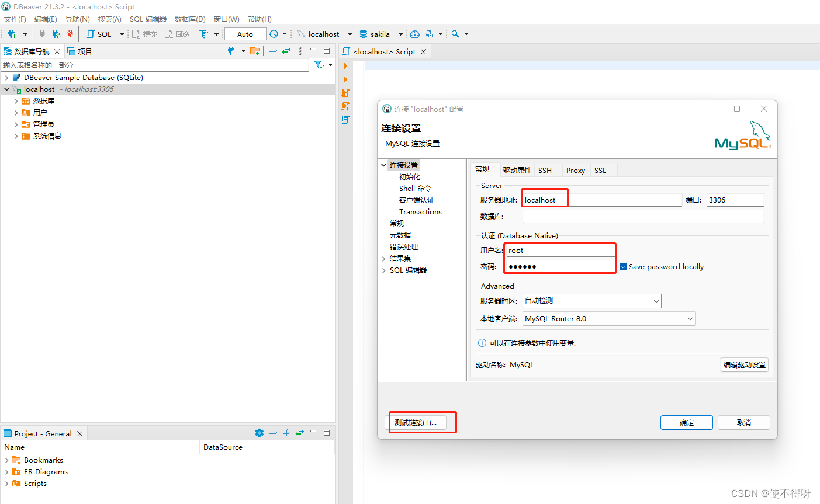Click the navigator table name filter input
Screen dimensions: 820x504
(x=155, y=65)
